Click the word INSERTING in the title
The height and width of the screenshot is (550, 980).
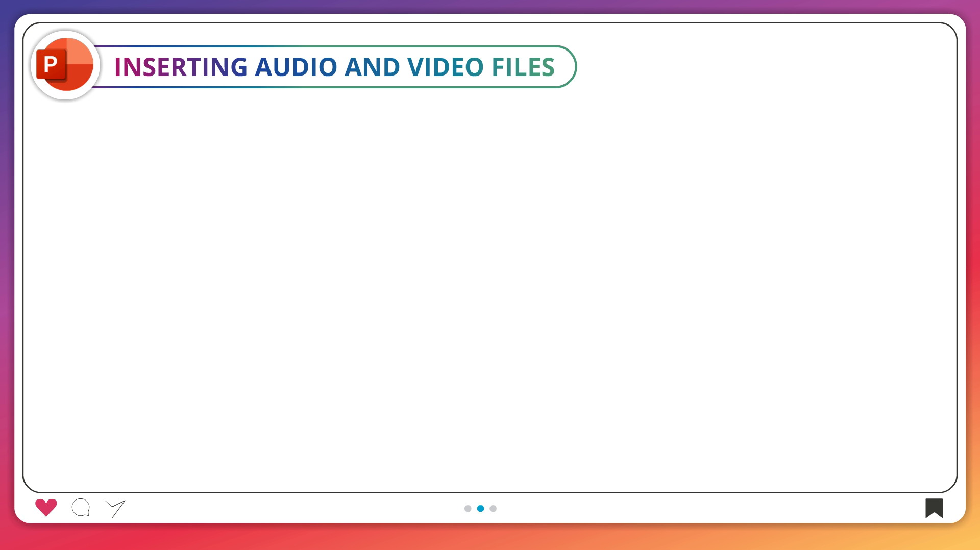181,67
